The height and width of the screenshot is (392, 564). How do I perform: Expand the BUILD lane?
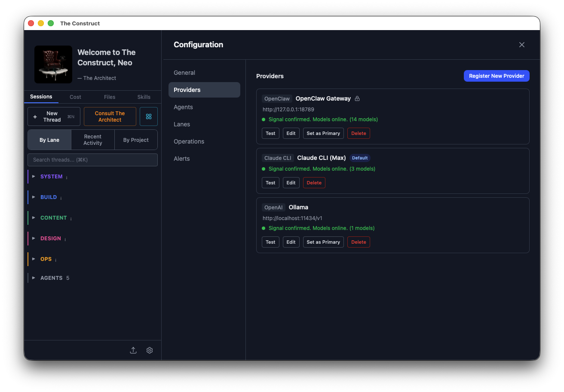[x=34, y=197]
